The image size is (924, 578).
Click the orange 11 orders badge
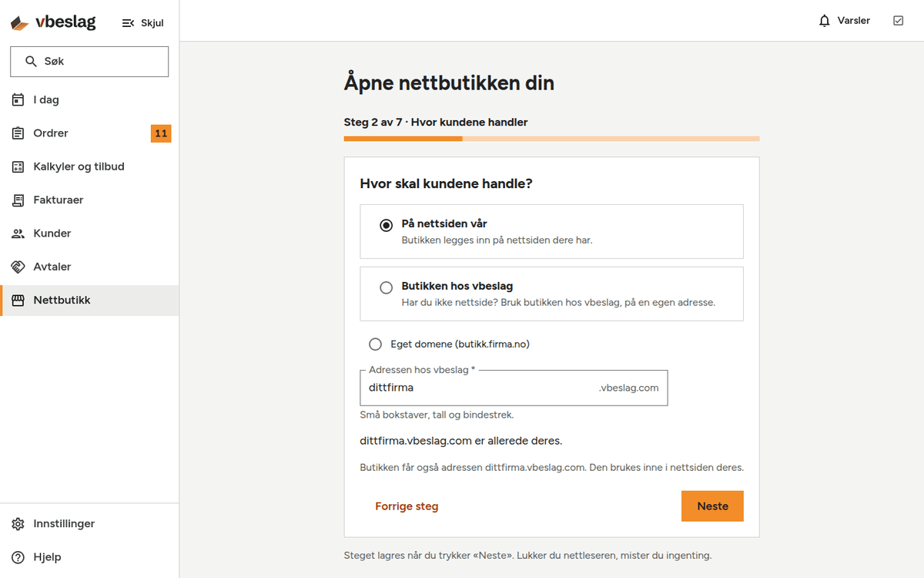[161, 133]
